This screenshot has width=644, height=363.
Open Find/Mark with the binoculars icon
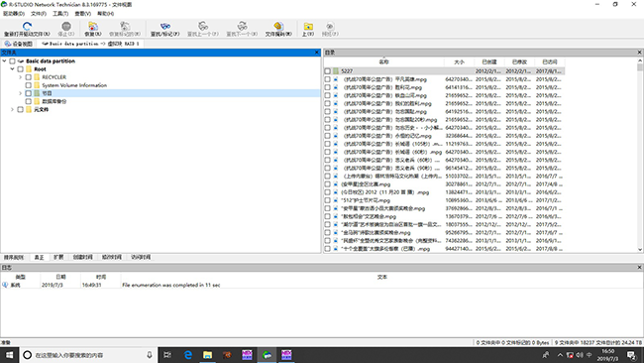point(165,27)
